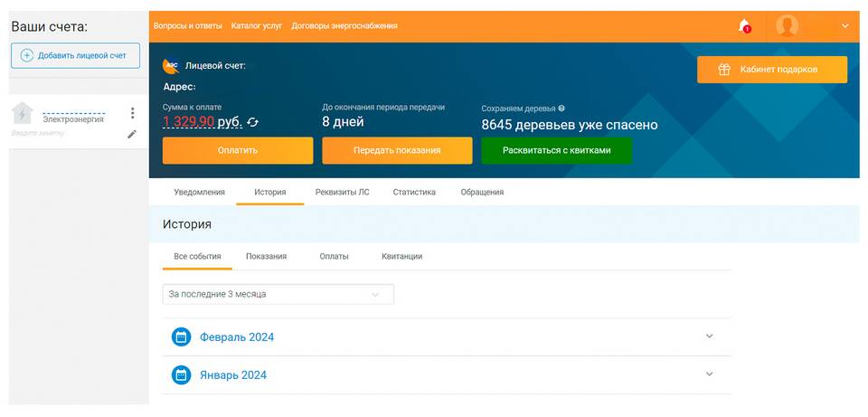
Task: Select the Показания sub-tab
Action: click(266, 256)
